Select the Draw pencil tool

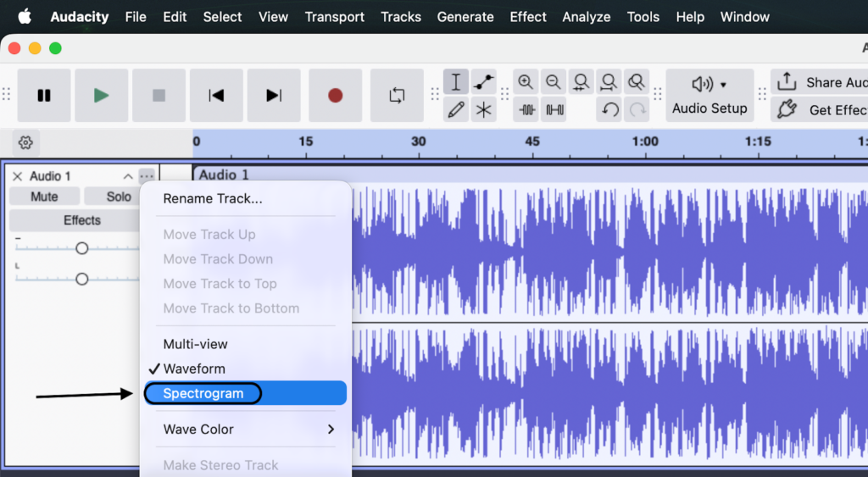click(456, 109)
